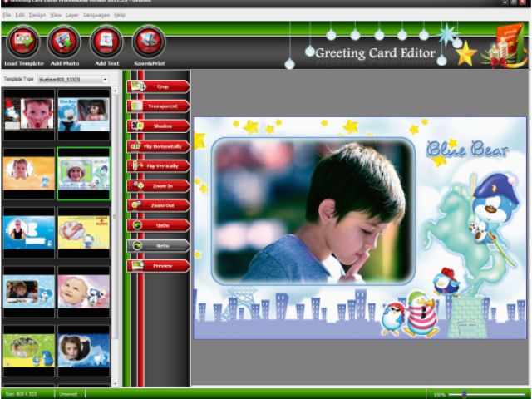Screen dimensions: 532x399
Task: Open the Help menu
Action: coord(120,15)
